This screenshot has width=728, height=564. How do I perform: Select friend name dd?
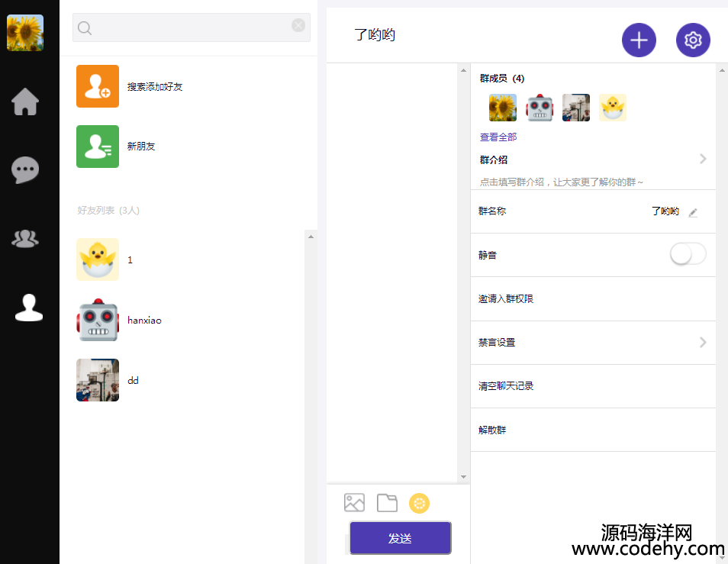click(134, 381)
